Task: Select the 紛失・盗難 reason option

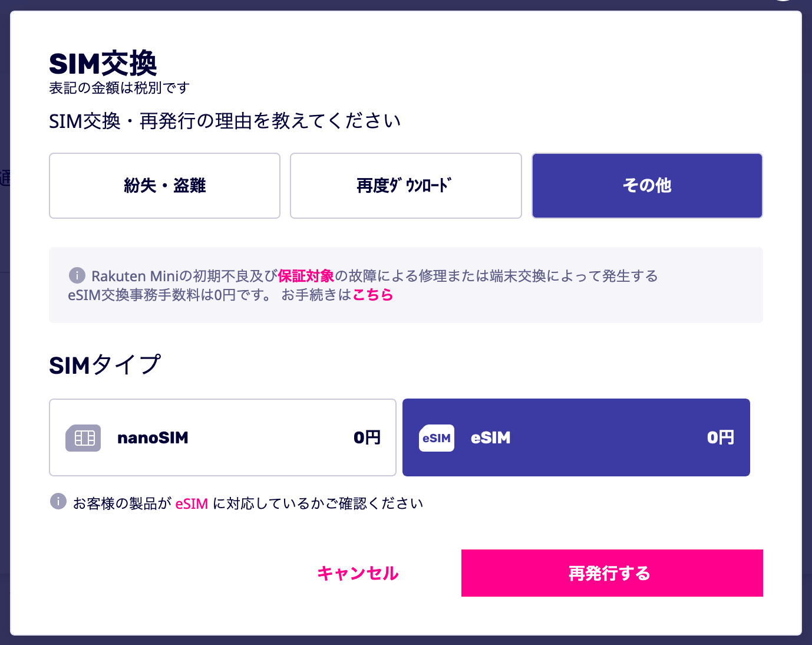Action: coord(164,186)
